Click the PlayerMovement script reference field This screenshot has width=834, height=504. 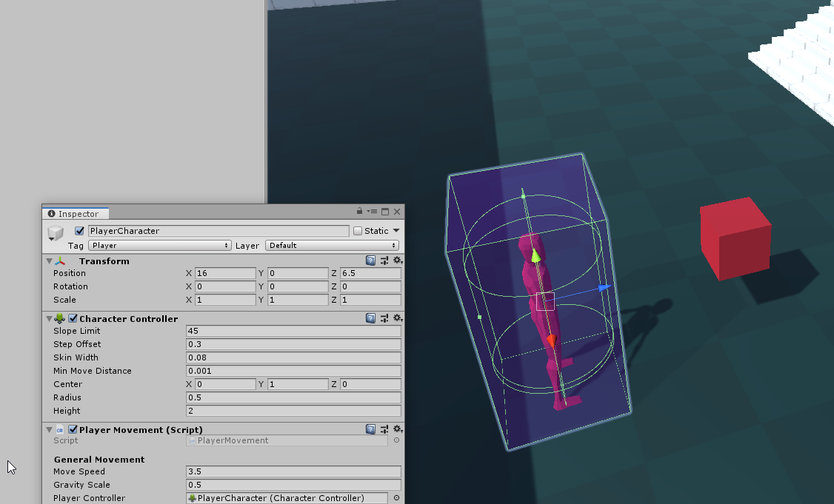287,440
